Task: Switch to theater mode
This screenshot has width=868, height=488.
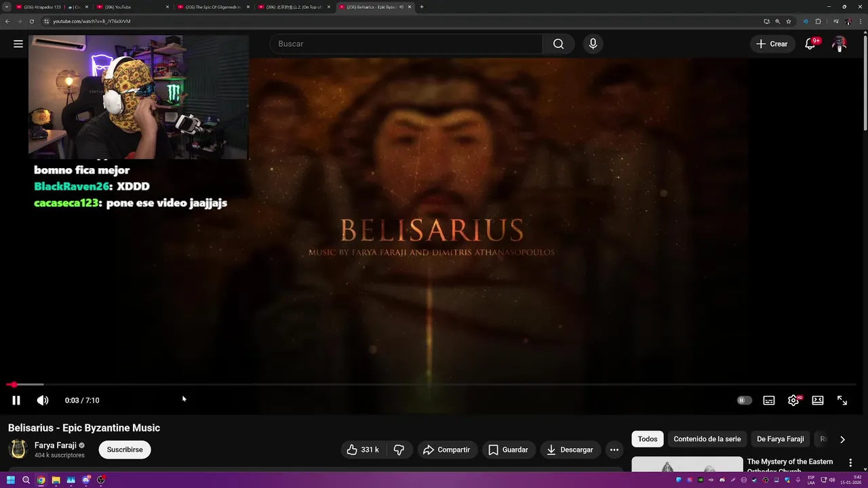Action: coord(818,400)
